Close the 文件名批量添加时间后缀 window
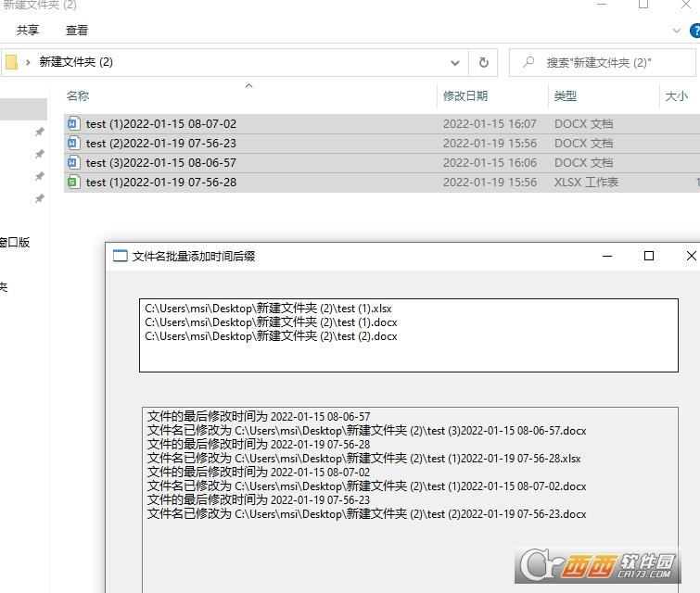 pos(691,256)
